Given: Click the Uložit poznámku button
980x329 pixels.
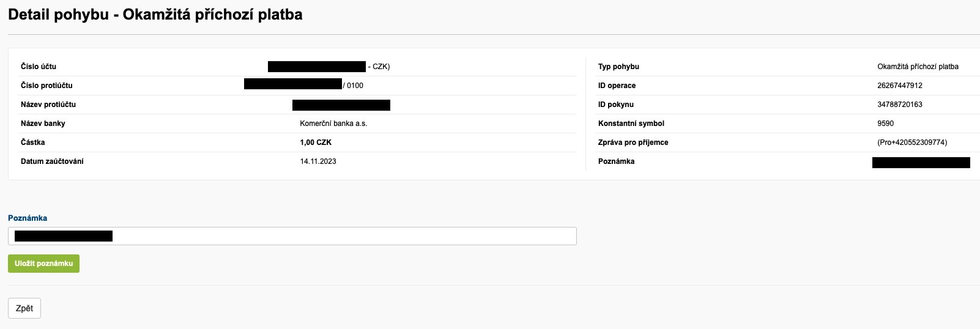Looking at the screenshot, I should 43,264.
